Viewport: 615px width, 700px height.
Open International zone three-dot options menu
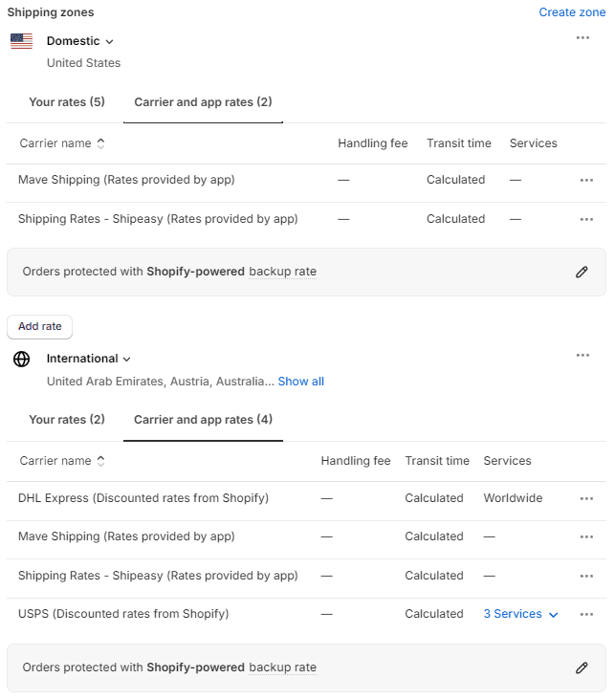coord(582,356)
